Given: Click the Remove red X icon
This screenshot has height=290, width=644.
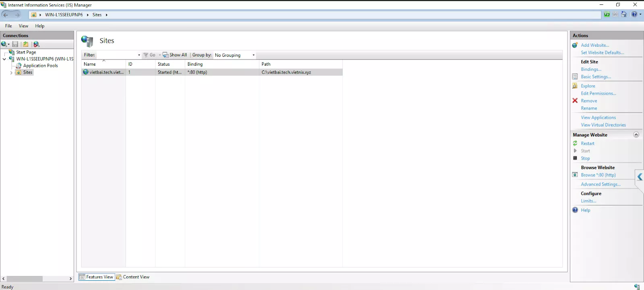Looking at the screenshot, I should (x=575, y=101).
